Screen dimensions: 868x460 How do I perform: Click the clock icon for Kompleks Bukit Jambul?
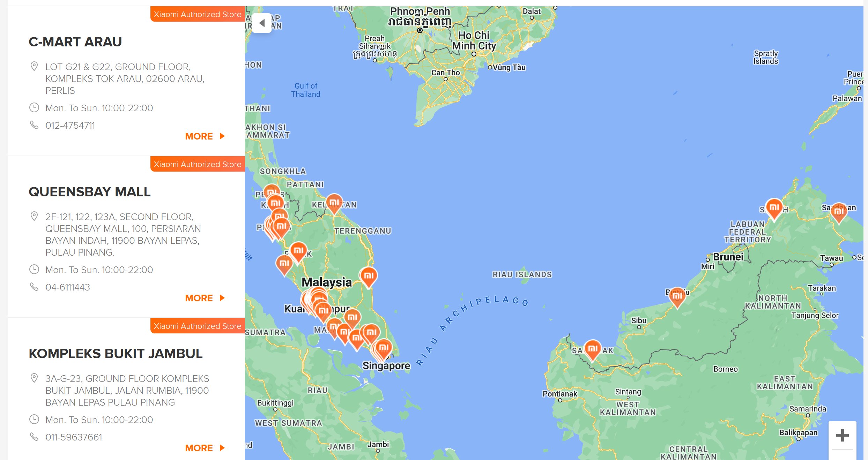click(34, 419)
